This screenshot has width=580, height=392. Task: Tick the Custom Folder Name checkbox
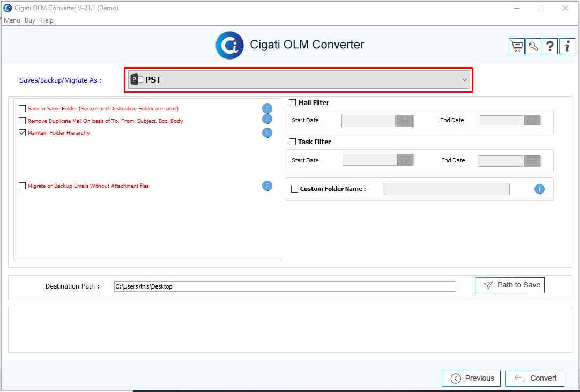(294, 189)
